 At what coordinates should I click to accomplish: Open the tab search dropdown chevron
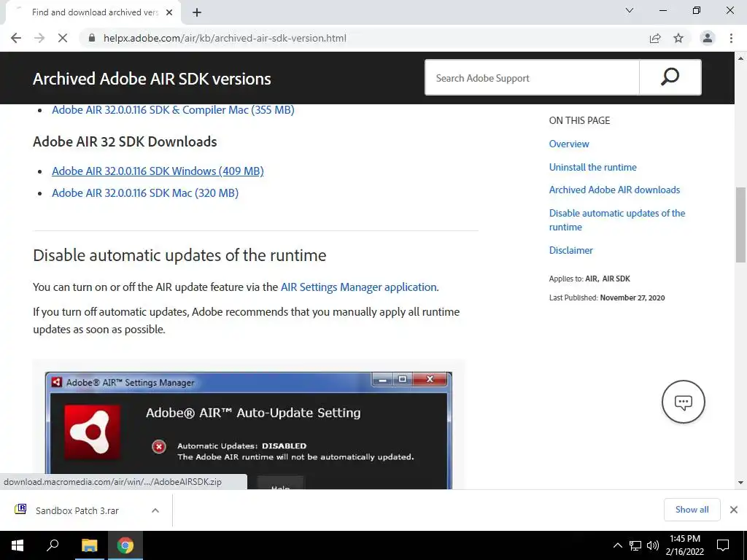pos(630,10)
